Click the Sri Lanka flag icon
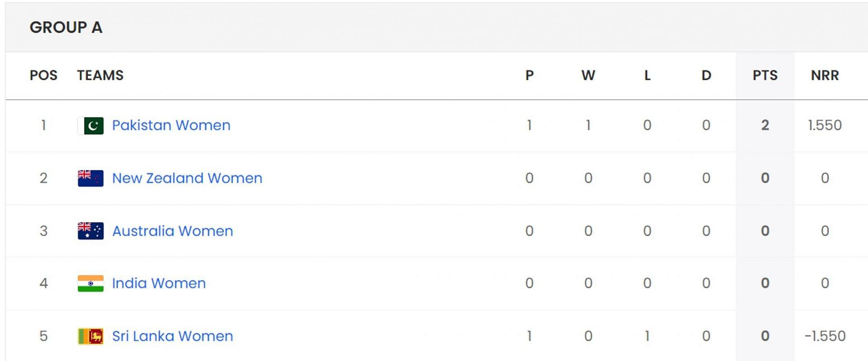868x361 pixels. [x=90, y=336]
